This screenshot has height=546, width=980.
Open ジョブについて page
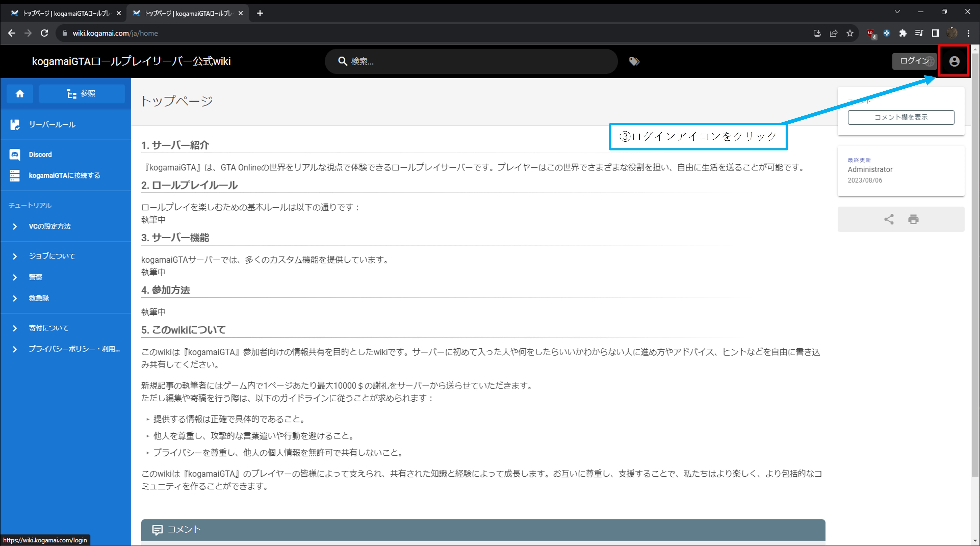[52, 256]
